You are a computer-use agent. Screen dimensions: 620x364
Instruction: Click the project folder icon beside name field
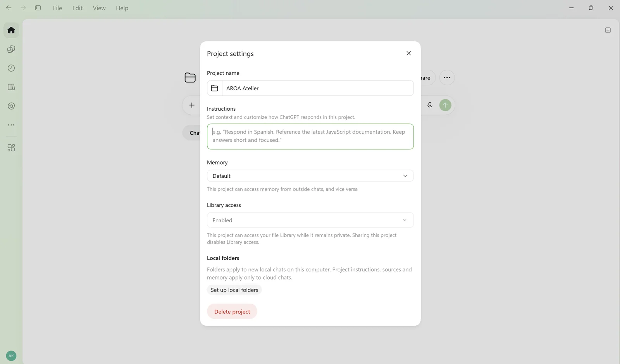(215, 88)
